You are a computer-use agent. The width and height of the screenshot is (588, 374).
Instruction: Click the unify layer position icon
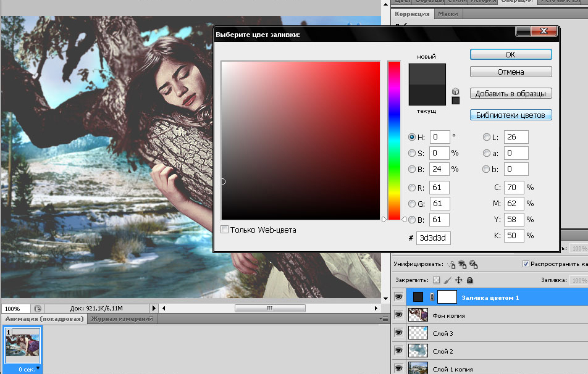[x=451, y=265]
